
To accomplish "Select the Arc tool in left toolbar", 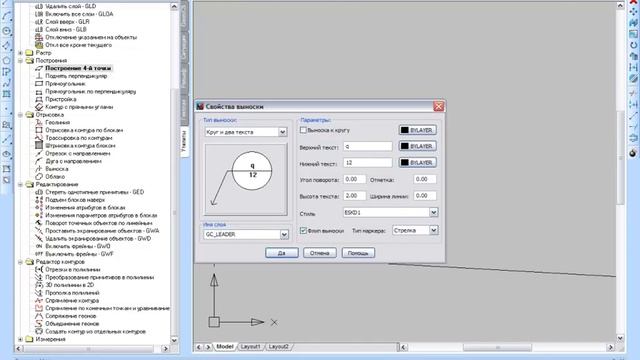I will click(6, 16).
